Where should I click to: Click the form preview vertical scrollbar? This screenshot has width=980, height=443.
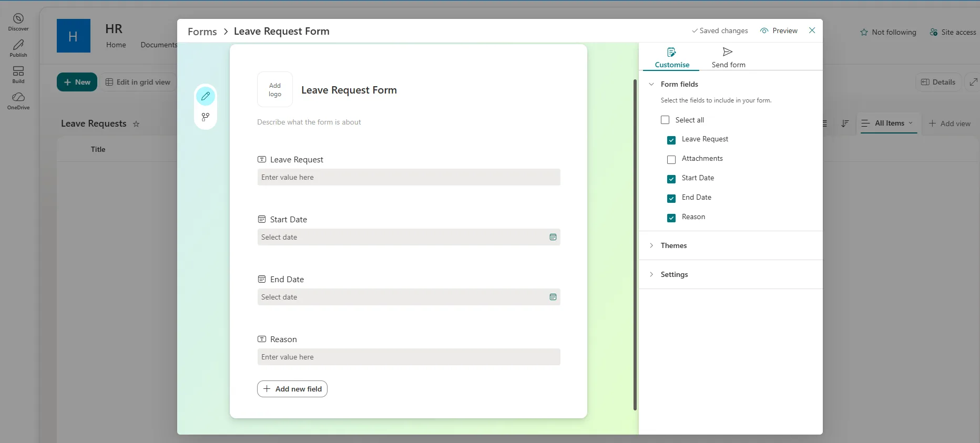tap(635, 244)
